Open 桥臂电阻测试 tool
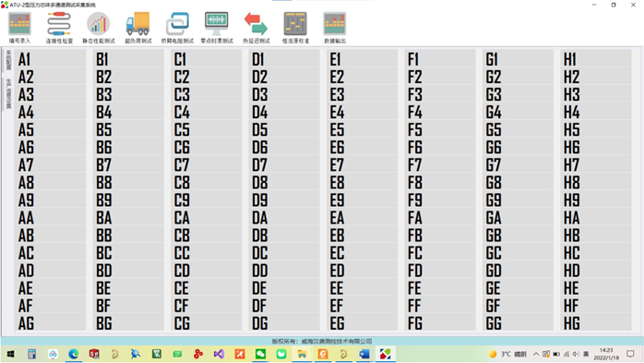Viewport: 644px width, 363px height. point(177,28)
